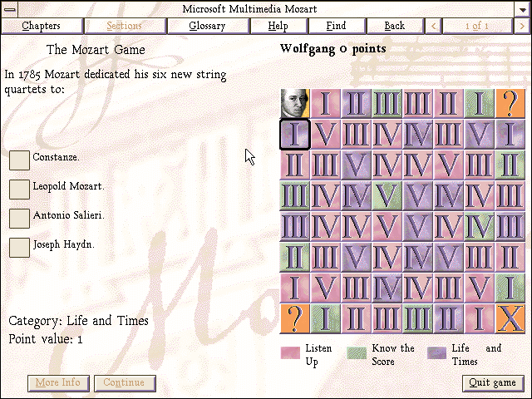Click the green III tile in the top row

coord(387,103)
